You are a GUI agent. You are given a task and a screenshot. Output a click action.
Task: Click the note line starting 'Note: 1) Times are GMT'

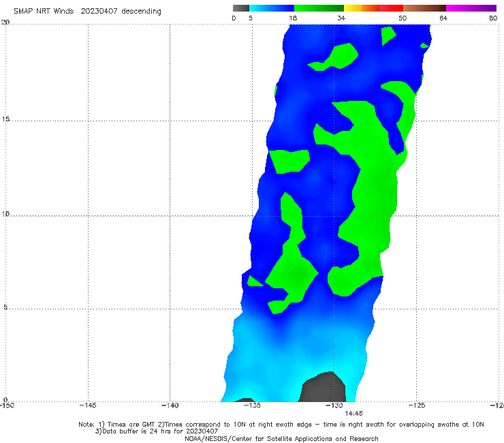point(281,425)
